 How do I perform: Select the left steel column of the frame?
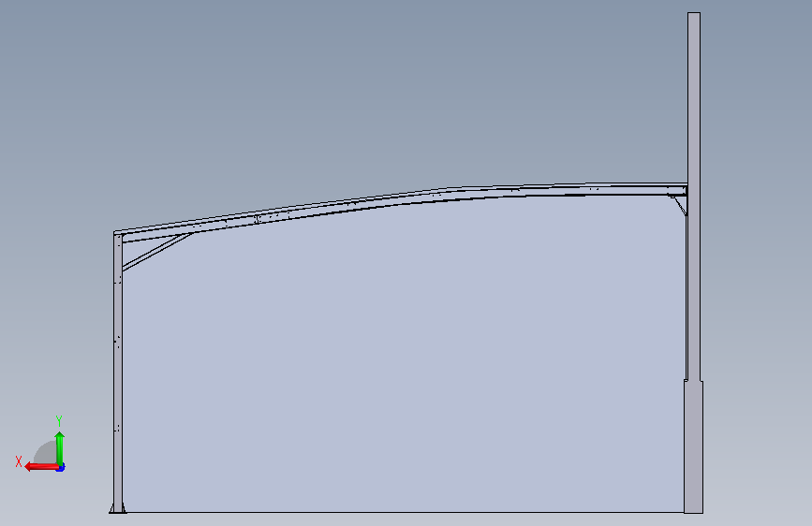click(118, 372)
